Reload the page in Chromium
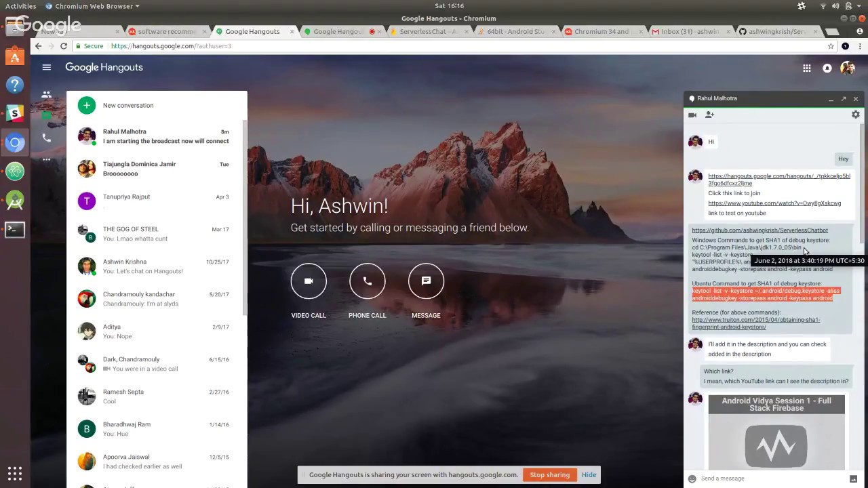The image size is (868, 488). 64,46
